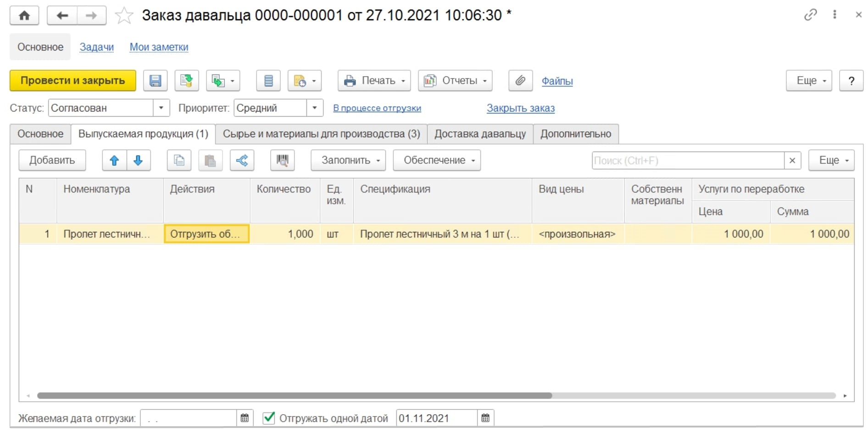Open top Еще menu
Screen dimensions: 868x433
point(809,81)
